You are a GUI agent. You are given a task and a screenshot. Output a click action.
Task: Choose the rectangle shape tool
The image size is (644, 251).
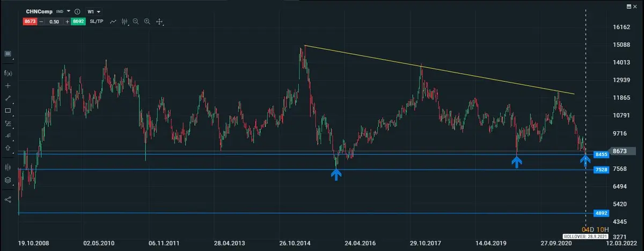click(8, 111)
